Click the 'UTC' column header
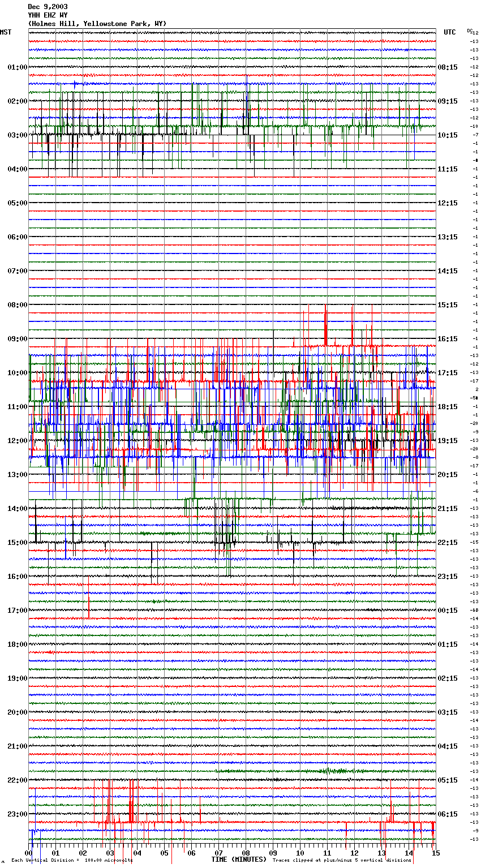The width and height of the screenshot is (481, 868). click(450, 32)
